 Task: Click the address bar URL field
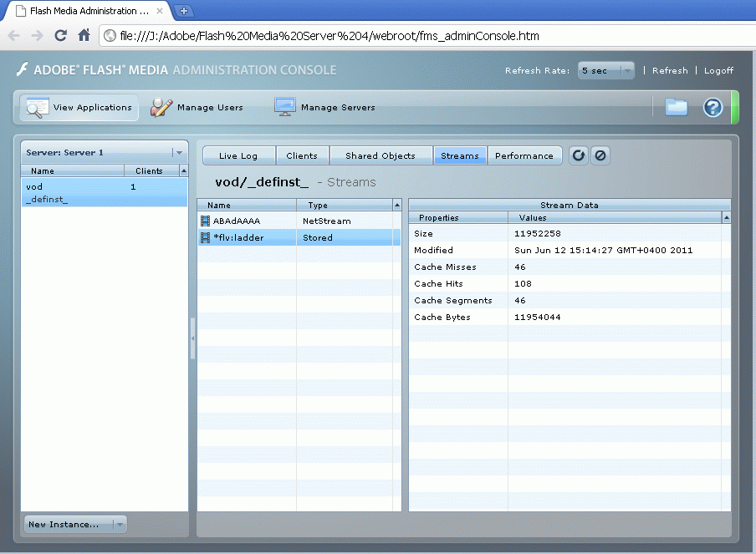pyautogui.click(x=424, y=36)
